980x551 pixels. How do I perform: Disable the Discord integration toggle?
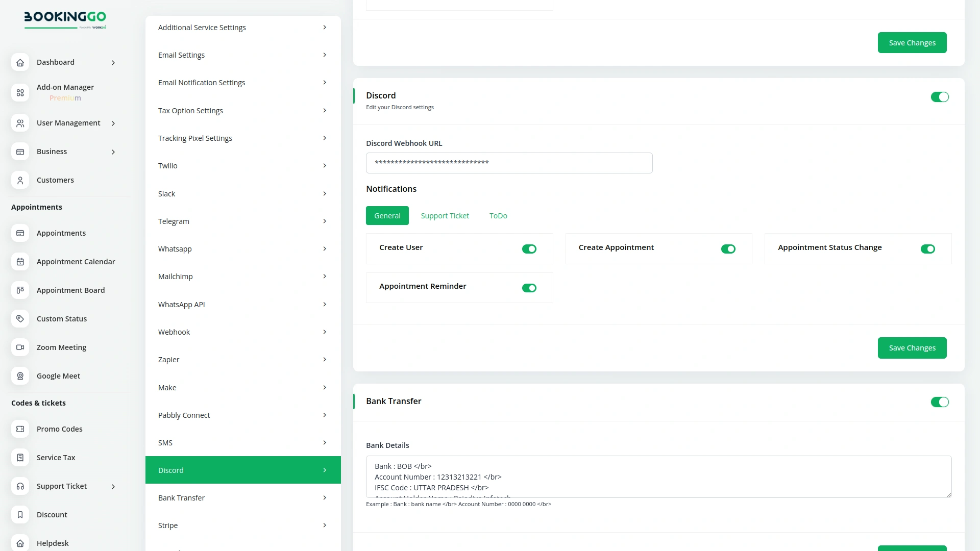[940, 96]
